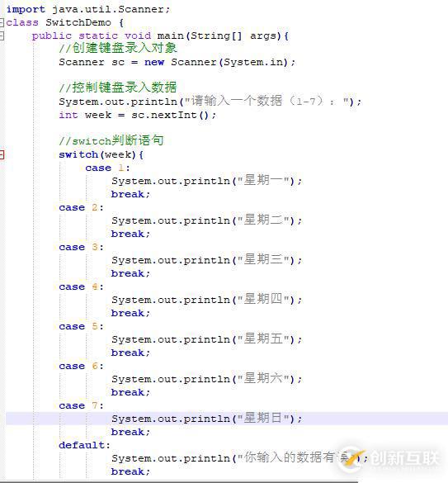The image size is (448, 483).
Task: Collapse the switch(week) block fold marker
Action: tap(2, 154)
